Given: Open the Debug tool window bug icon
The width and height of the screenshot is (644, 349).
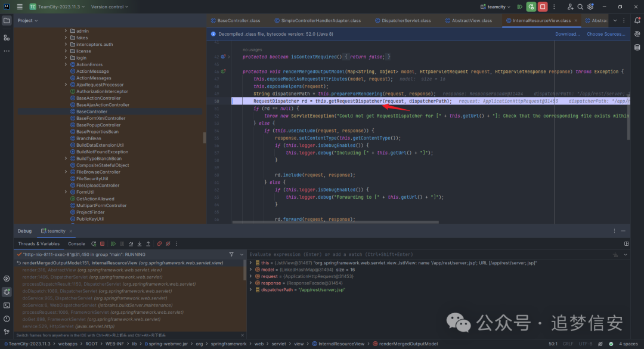Looking at the screenshot, I should pos(7,292).
